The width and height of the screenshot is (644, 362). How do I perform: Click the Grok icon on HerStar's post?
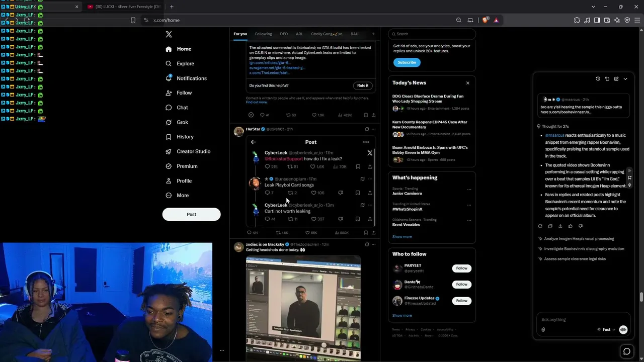[x=367, y=129]
